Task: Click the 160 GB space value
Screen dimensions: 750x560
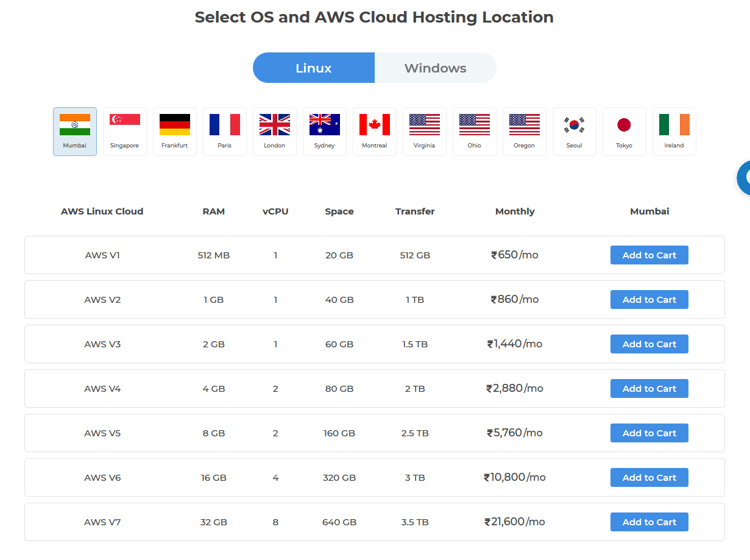Action: click(339, 433)
